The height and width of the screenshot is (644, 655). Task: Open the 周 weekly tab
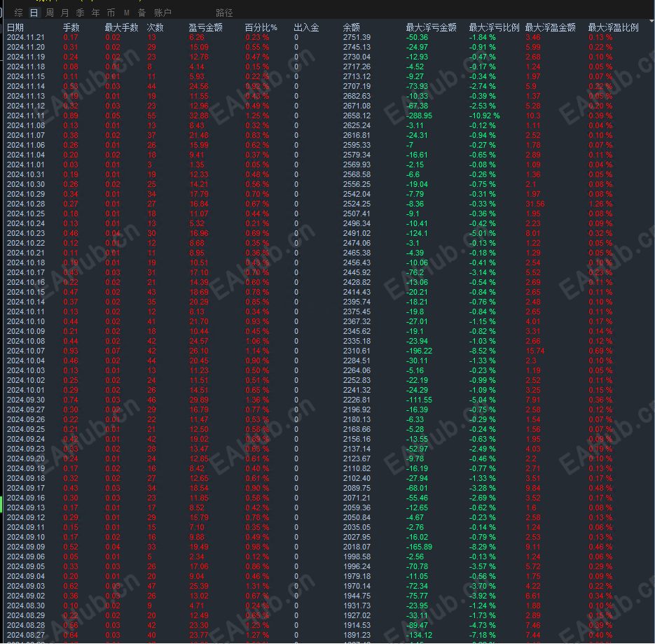tap(49, 13)
